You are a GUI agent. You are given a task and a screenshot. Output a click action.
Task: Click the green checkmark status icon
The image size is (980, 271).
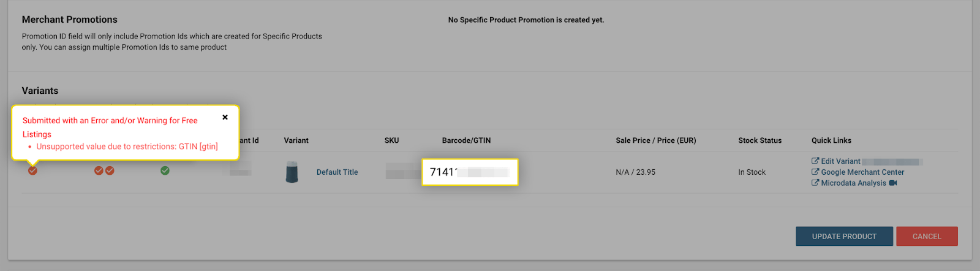165,170
